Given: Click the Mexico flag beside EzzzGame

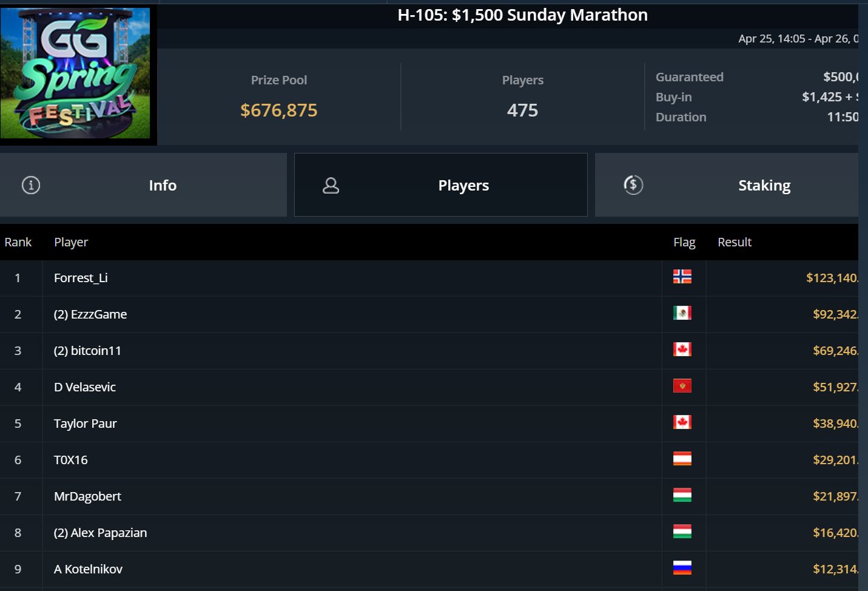Looking at the screenshot, I should coord(682,313).
